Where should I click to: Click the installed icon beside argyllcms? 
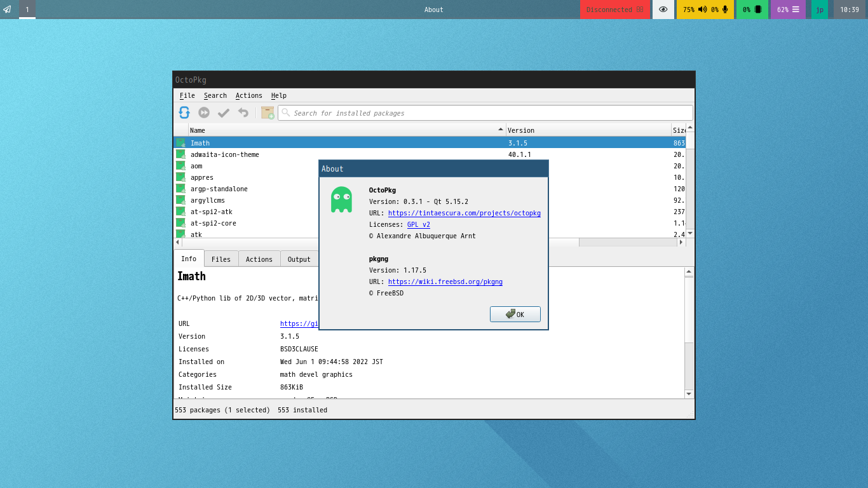[x=181, y=200]
